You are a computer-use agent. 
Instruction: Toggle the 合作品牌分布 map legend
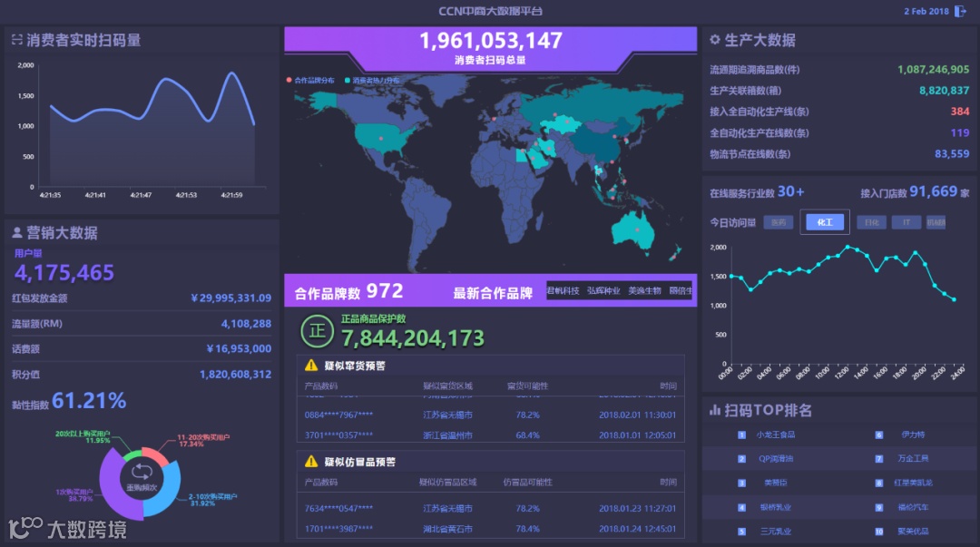310,80
